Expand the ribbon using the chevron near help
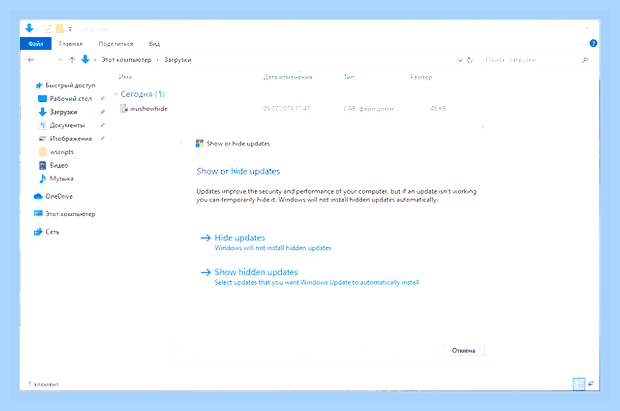The height and width of the screenshot is (411, 620). (x=580, y=43)
